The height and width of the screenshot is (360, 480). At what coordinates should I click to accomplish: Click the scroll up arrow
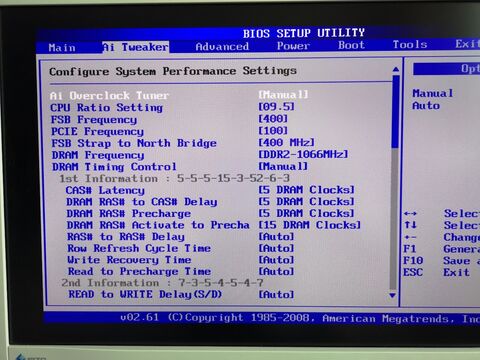point(396,69)
